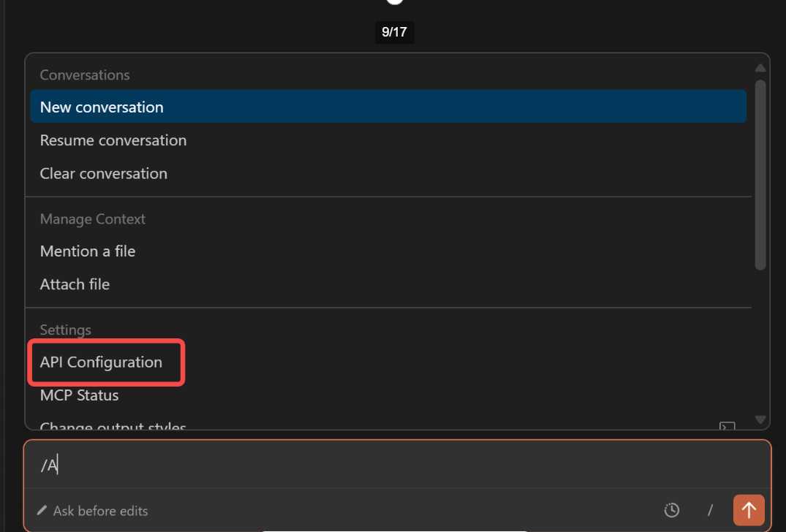Click the command menu scrollbar thumb
Screen dimensions: 786x532
click(760, 175)
